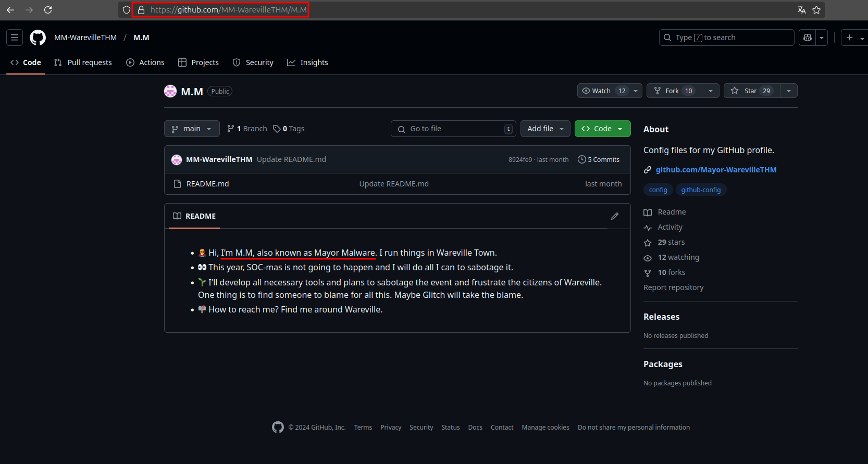Expand the Fork options dropdown arrow
The image size is (868, 464).
tap(711, 91)
